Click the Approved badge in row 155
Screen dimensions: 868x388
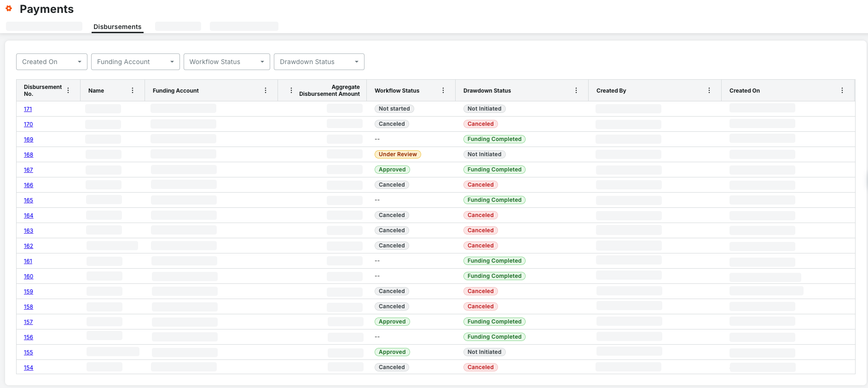coord(392,352)
